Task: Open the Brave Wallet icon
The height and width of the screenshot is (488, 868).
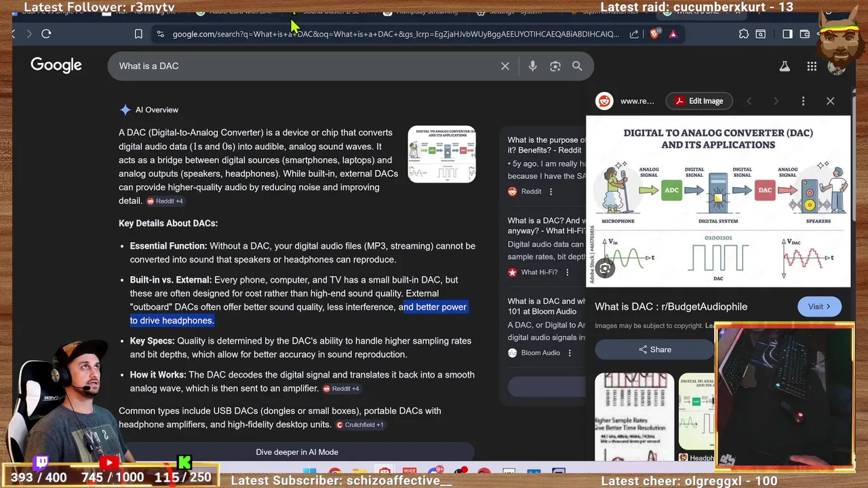Action: (x=805, y=34)
